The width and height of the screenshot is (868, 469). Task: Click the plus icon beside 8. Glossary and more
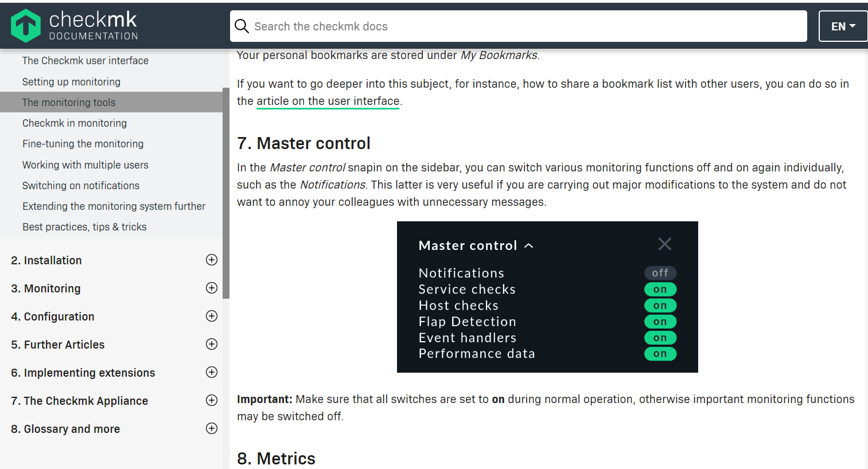[212, 428]
